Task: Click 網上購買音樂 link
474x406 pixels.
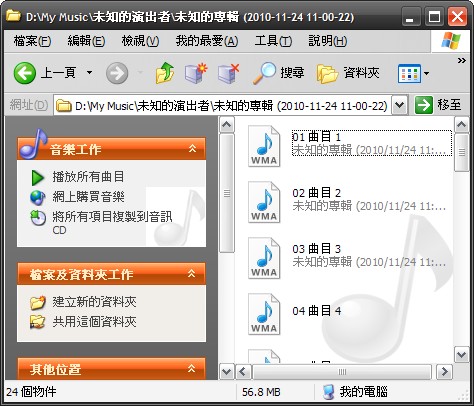Action: pyautogui.click(x=88, y=197)
